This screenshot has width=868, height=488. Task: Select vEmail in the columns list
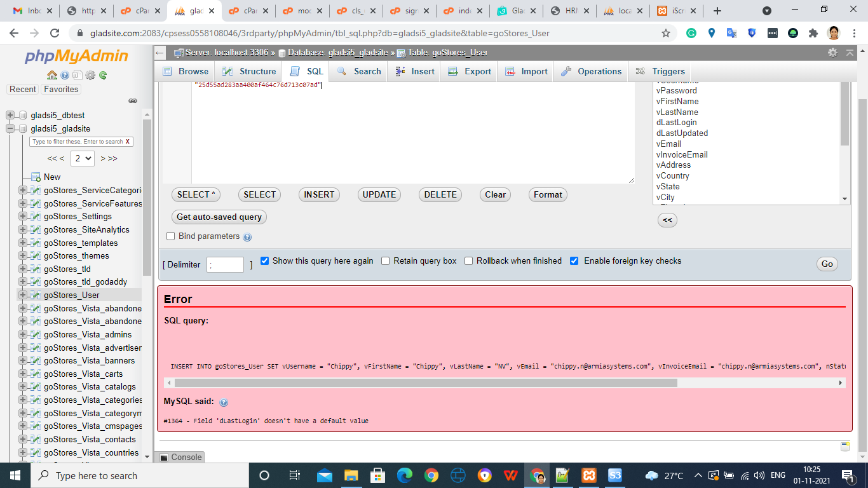669,144
